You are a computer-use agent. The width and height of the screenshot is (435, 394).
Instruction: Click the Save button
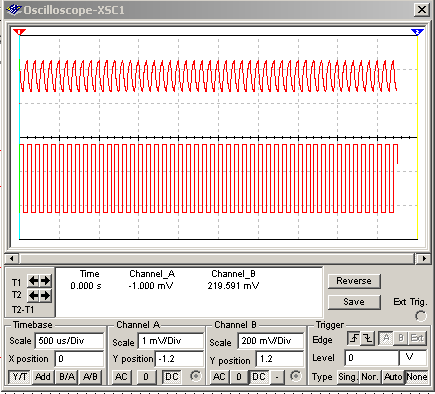click(354, 302)
